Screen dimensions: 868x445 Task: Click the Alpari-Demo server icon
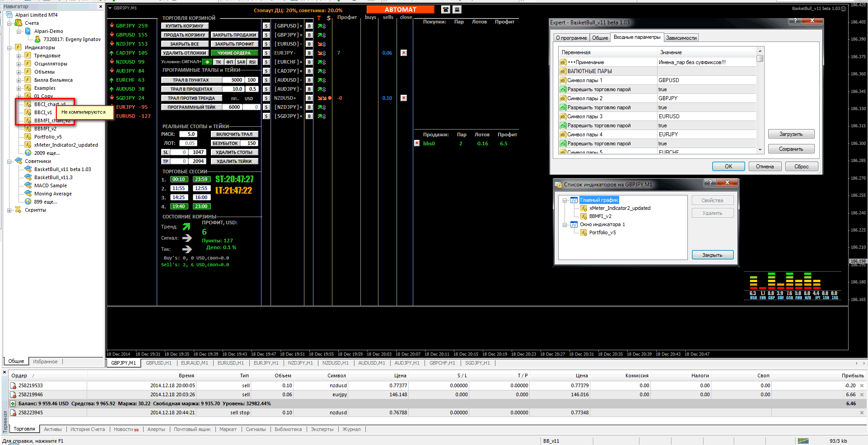point(28,31)
